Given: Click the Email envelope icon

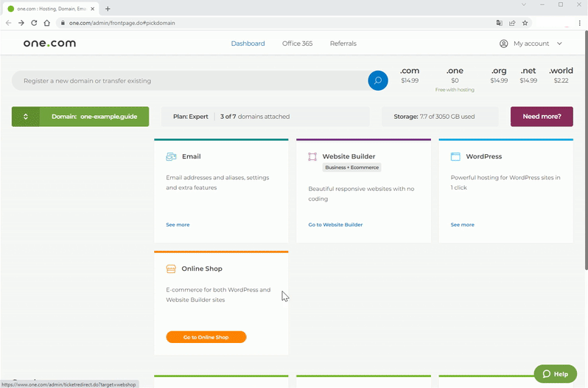Looking at the screenshot, I should pyautogui.click(x=171, y=156).
